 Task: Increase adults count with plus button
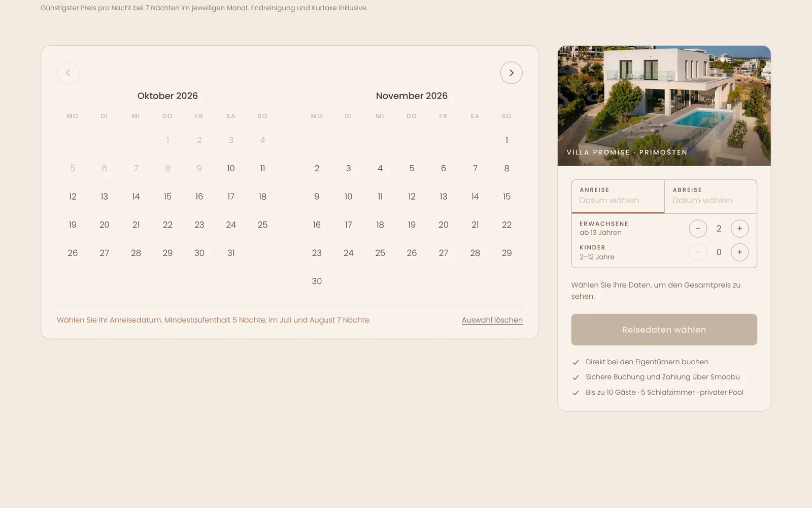click(x=739, y=229)
